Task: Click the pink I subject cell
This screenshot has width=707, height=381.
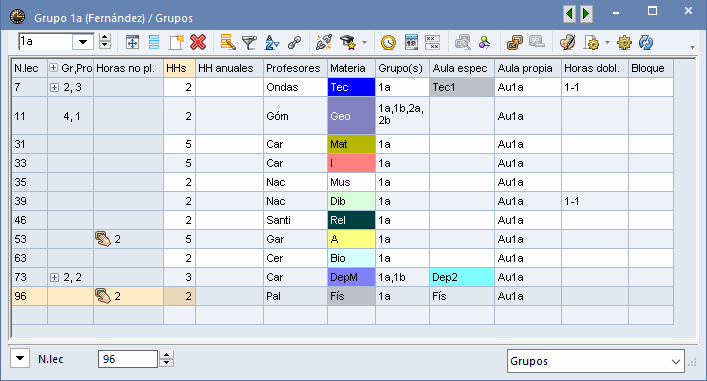Action: click(x=351, y=163)
